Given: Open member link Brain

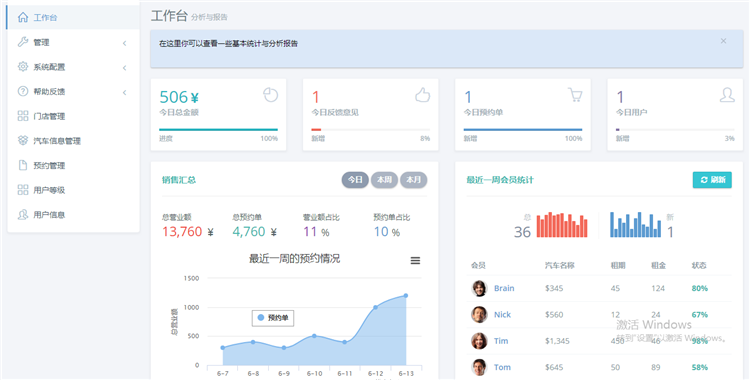Looking at the screenshot, I should pyautogui.click(x=504, y=288).
